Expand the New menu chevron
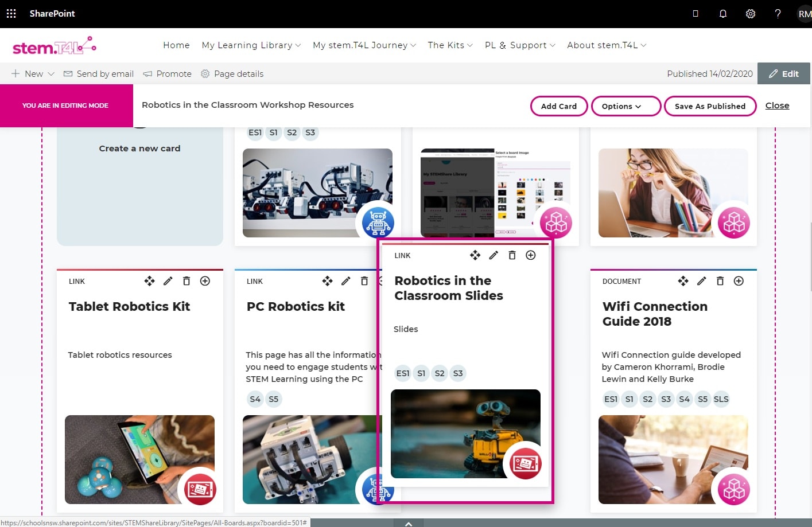 click(51, 73)
